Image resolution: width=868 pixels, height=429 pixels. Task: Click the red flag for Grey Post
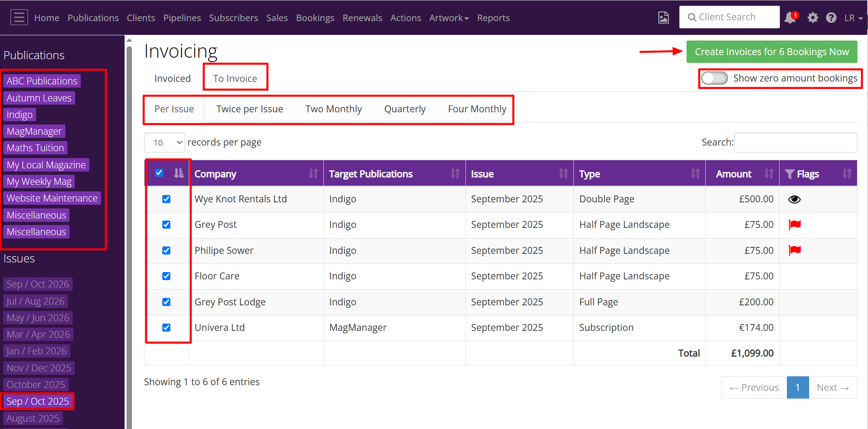[x=795, y=225]
